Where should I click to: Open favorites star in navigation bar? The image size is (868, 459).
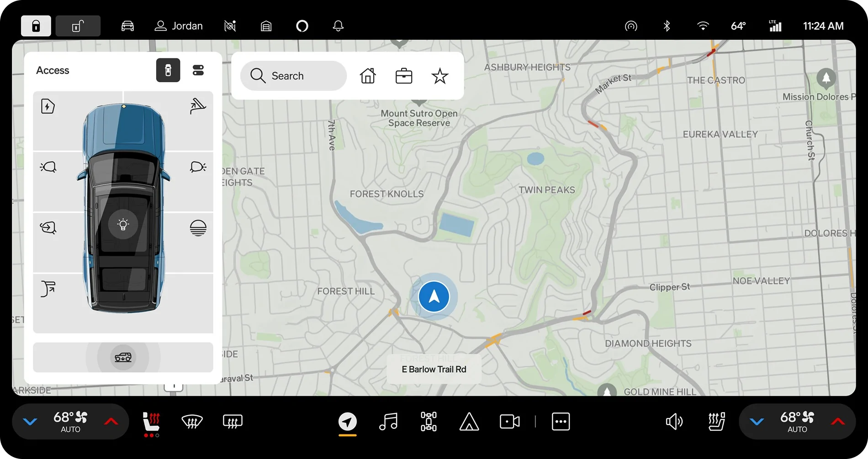pyautogui.click(x=440, y=76)
